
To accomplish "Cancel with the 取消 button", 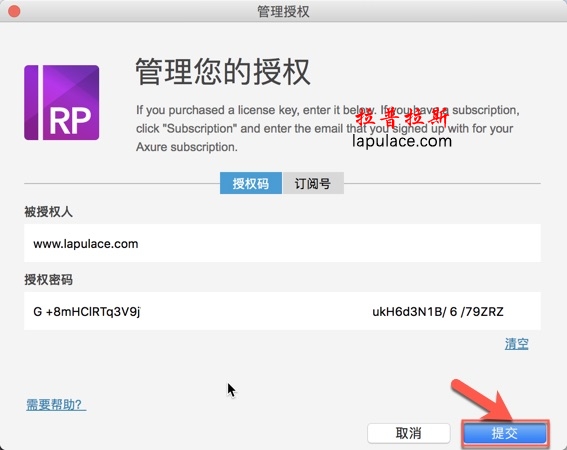I will click(409, 433).
